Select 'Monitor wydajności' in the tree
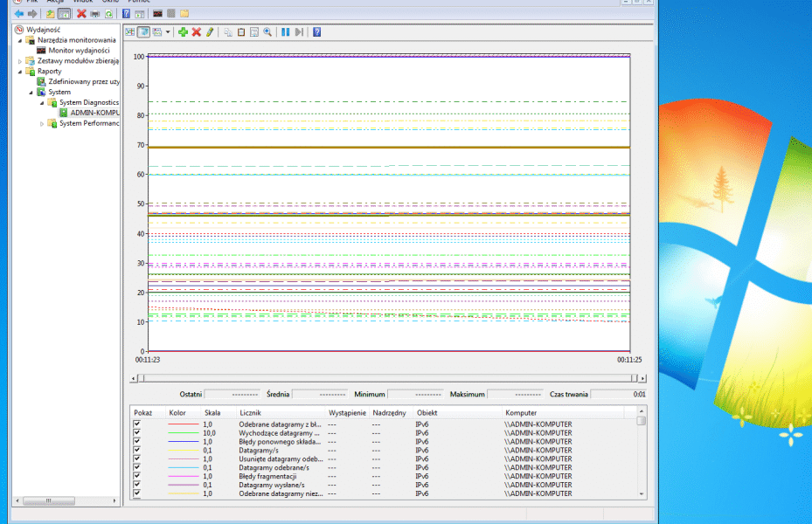Viewport: 812px width, 524px height. (x=79, y=51)
